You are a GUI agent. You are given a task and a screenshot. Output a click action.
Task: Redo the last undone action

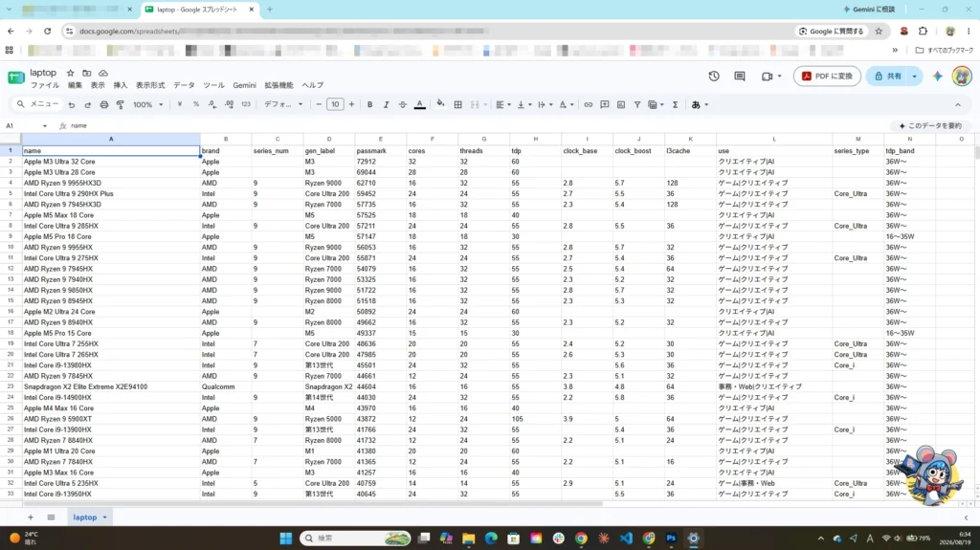click(x=87, y=105)
